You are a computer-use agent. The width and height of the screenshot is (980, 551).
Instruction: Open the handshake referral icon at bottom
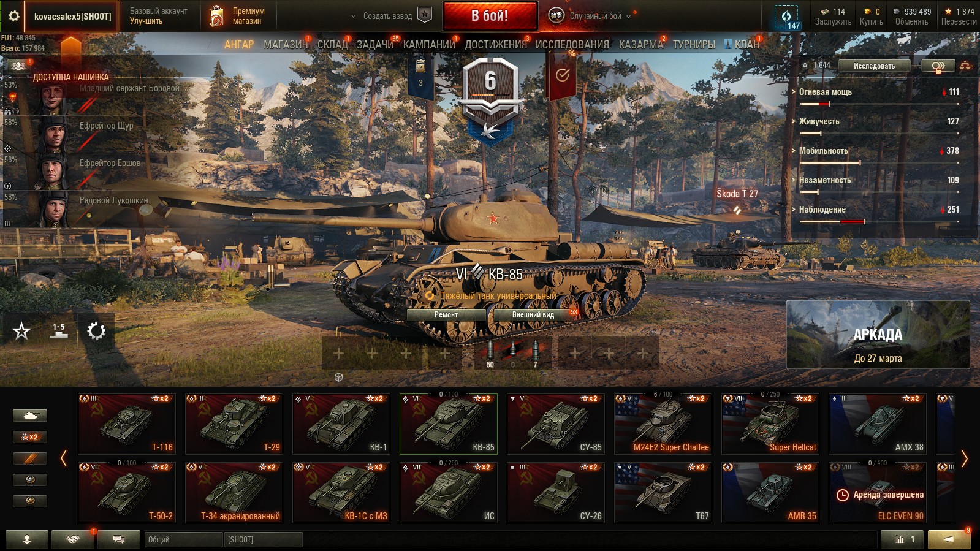[x=73, y=539]
